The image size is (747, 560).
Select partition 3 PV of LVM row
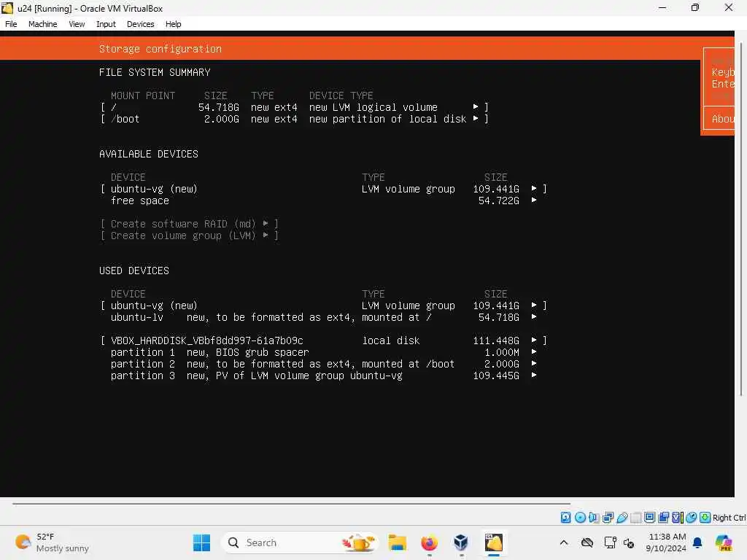click(x=323, y=376)
